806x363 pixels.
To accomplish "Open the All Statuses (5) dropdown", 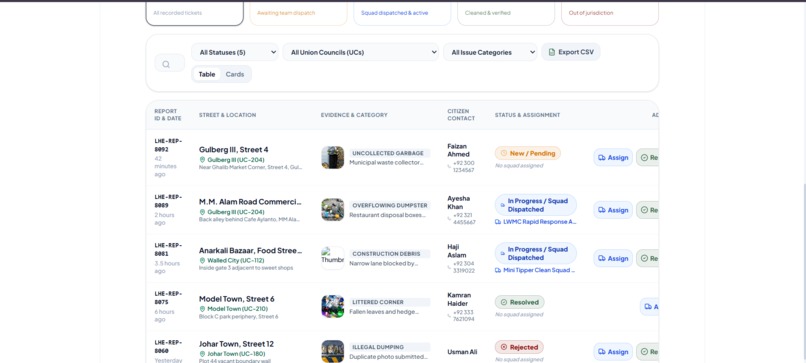I will tap(235, 52).
